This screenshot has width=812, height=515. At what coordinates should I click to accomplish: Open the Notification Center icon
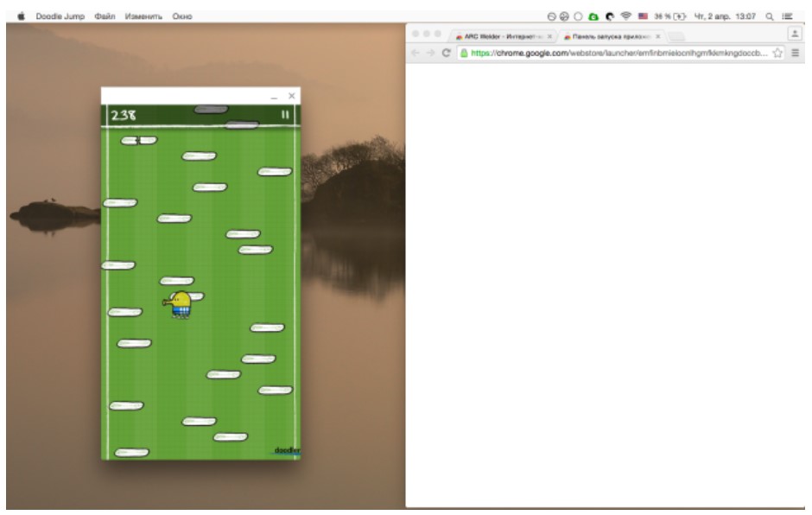[x=788, y=16]
